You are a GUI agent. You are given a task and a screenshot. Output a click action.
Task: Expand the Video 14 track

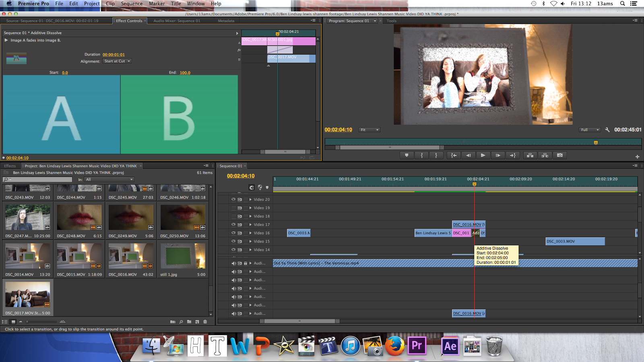tap(250, 250)
